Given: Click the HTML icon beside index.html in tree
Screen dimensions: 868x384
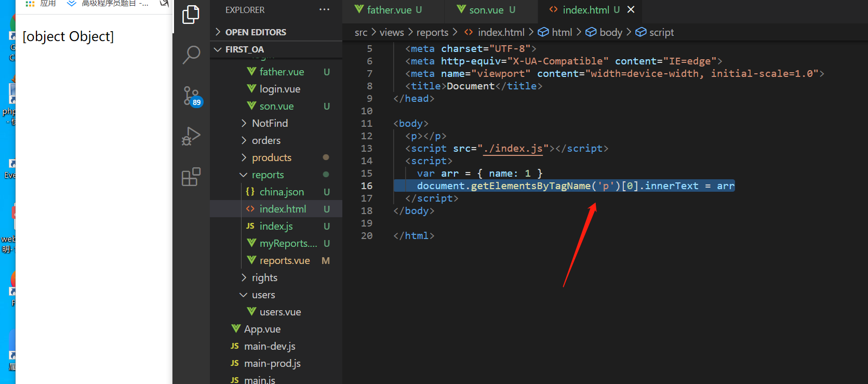Looking at the screenshot, I should click(250, 209).
